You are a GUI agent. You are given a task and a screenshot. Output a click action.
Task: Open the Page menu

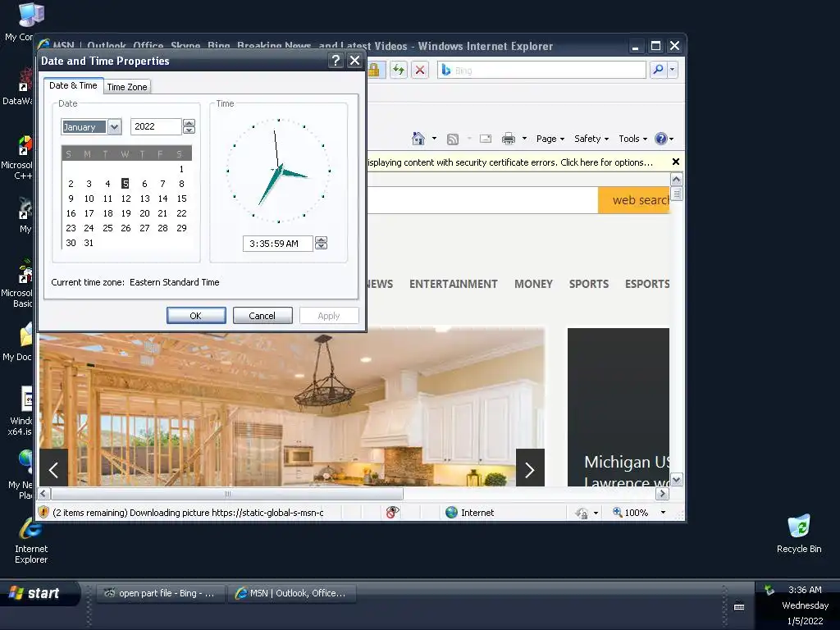pos(550,139)
